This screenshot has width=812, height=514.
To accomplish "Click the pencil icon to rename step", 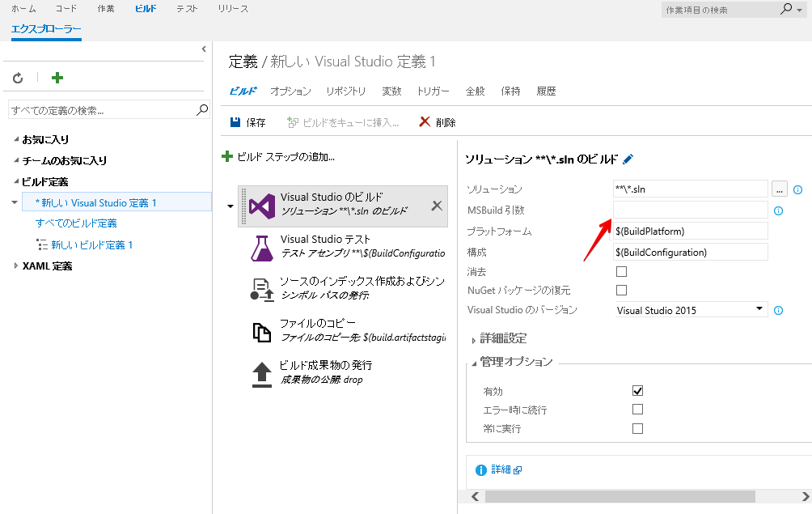I will [628, 159].
